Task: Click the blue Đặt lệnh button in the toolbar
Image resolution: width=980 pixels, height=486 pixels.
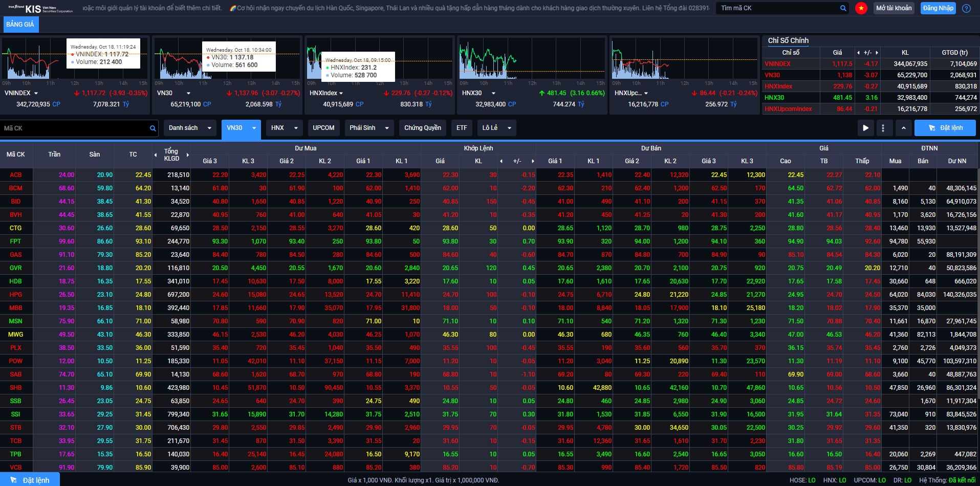Action: pyautogui.click(x=945, y=128)
